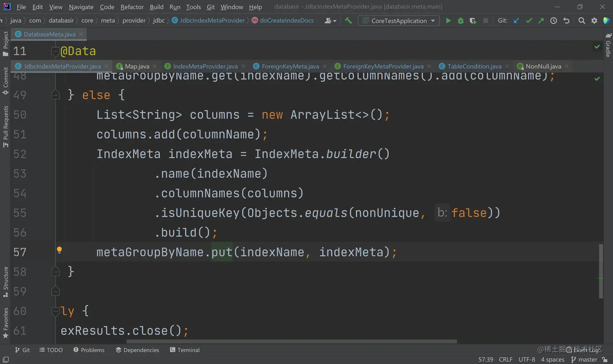613x364 pixels.
Task: Open the Pull Requests tool window
Action: [6, 126]
